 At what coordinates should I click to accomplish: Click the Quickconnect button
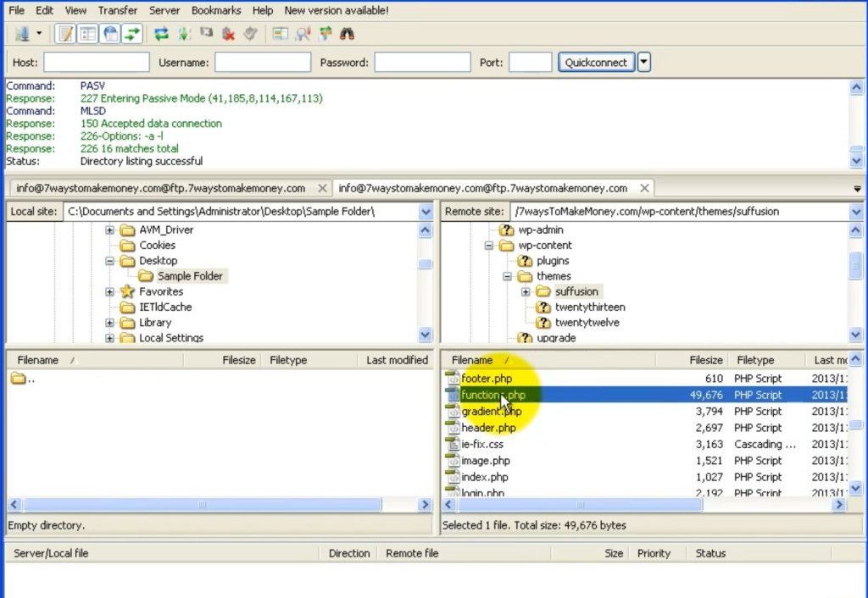[596, 62]
